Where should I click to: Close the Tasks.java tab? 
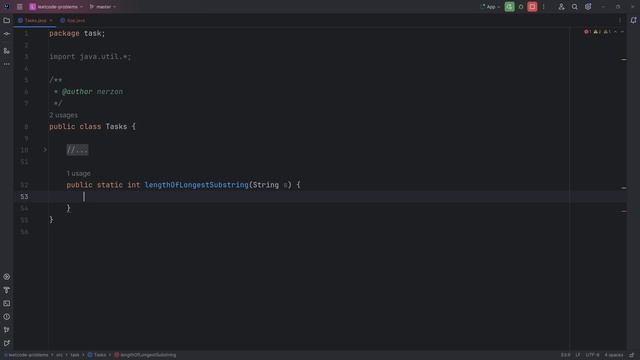coord(51,20)
